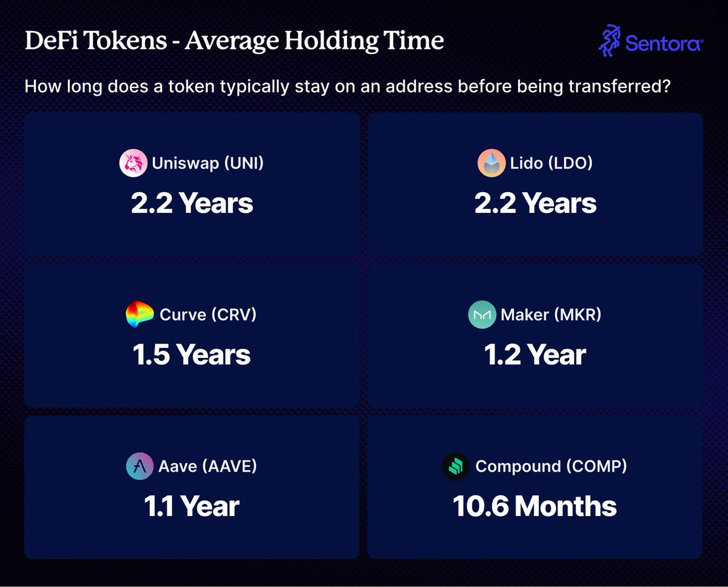Select the Compound (COMP) label
Viewport: 728px width, 587px height.
click(x=551, y=466)
